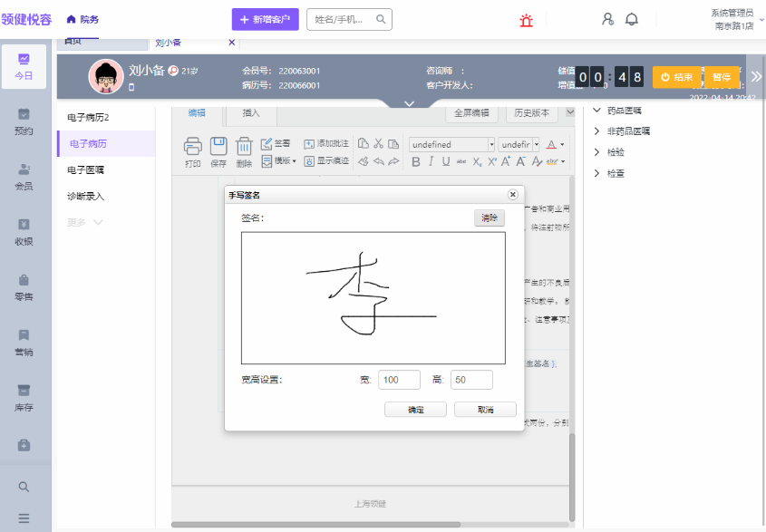Viewport: 766px width, 532px height.
Task: Open the font color picker
Action: [555, 145]
